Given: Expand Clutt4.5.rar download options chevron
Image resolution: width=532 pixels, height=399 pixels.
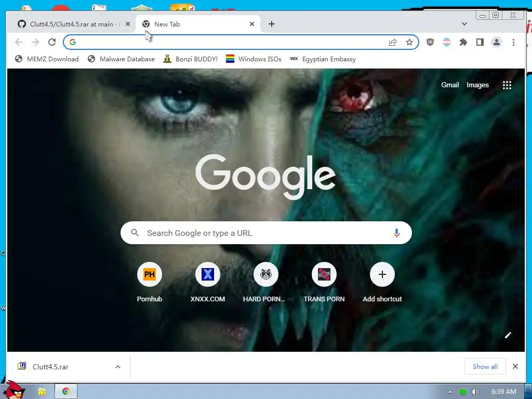Looking at the screenshot, I should click(x=118, y=367).
